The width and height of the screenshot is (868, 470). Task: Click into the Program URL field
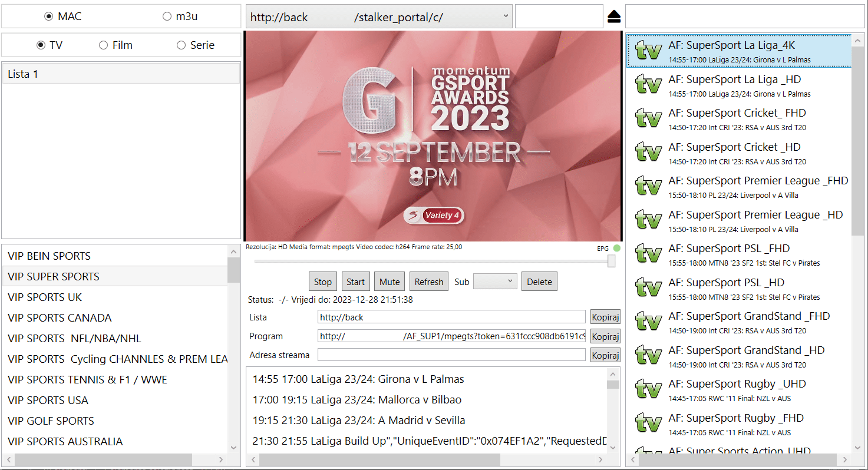451,336
